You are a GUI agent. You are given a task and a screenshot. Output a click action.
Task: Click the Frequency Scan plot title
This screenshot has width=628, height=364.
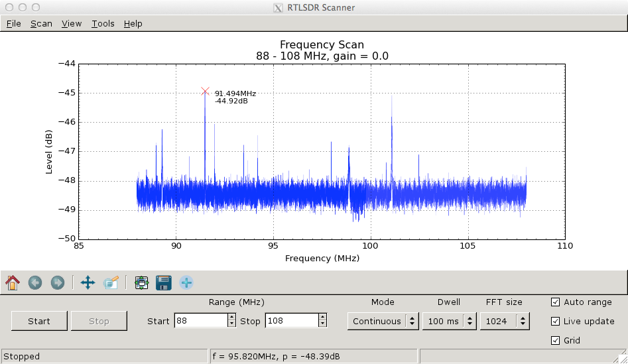tap(322, 44)
